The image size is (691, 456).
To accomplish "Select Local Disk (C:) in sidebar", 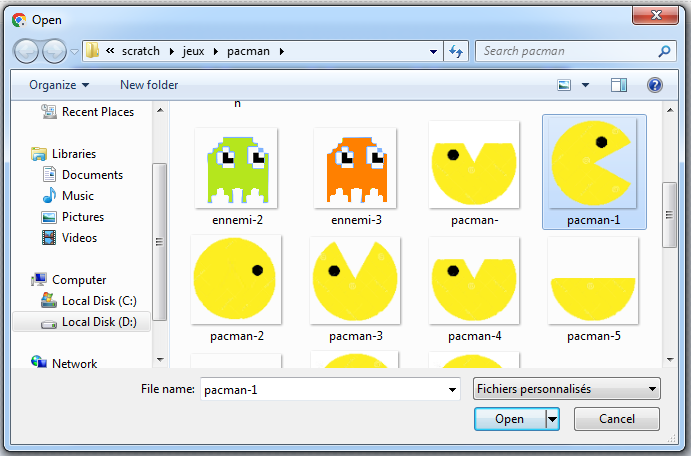I will tap(89, 301).
